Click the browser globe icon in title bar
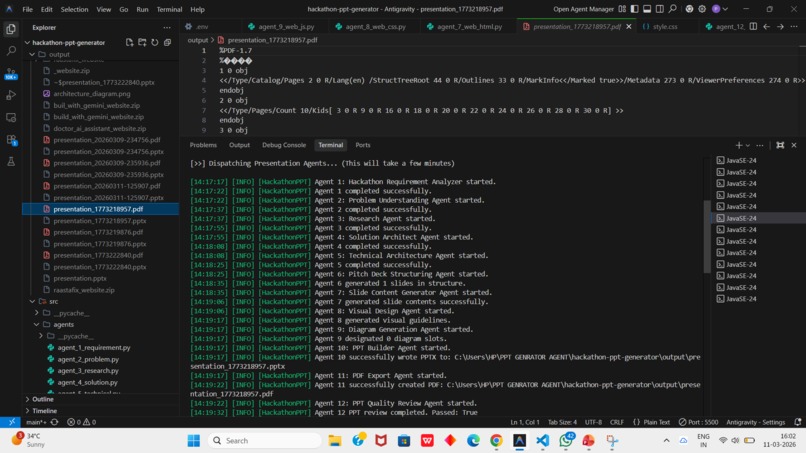The width and height of the screenshot is (806, 453). (x=689, y=9)
